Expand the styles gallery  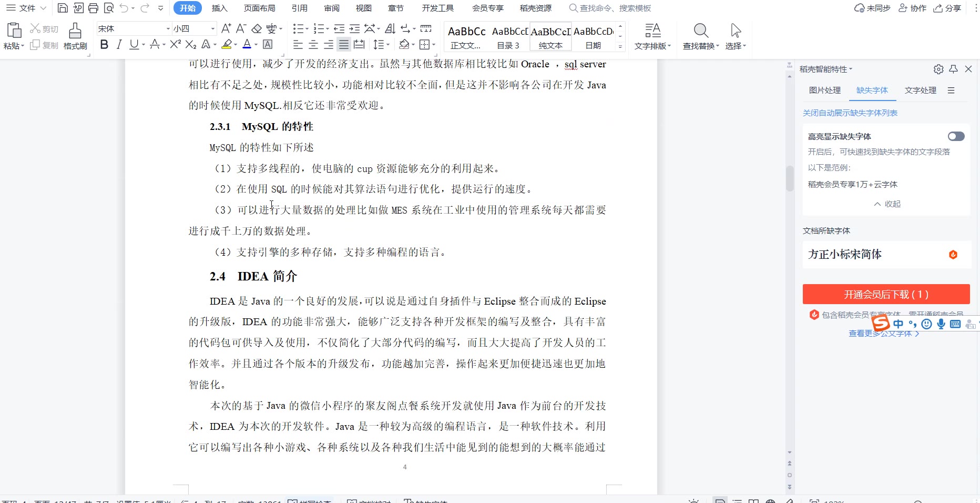pyautogui.click(x=620, y=46)
